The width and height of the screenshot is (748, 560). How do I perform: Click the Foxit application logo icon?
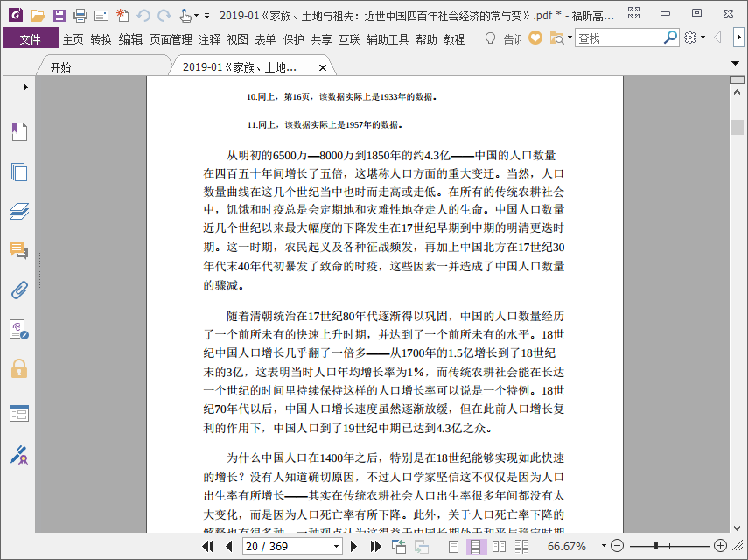17,15
